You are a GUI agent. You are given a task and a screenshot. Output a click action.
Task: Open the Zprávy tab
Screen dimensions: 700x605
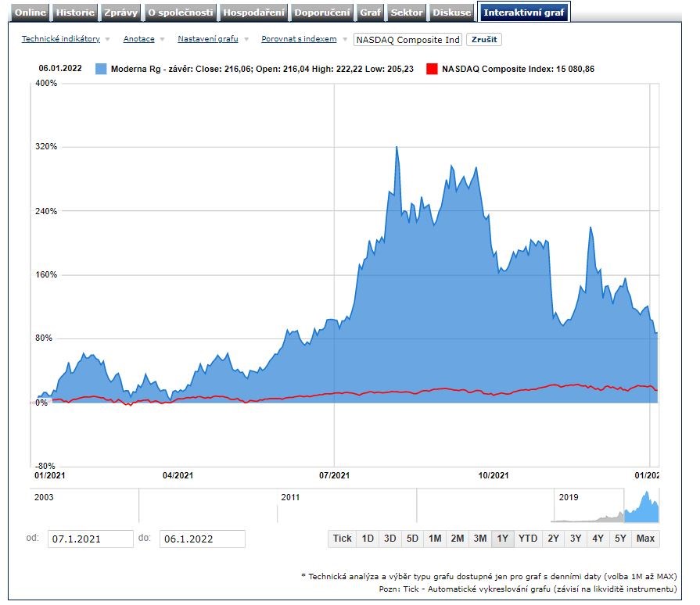pos(120,13)
